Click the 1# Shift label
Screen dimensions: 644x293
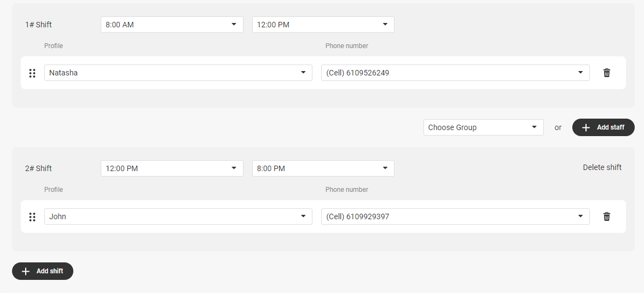pos(38,25)
